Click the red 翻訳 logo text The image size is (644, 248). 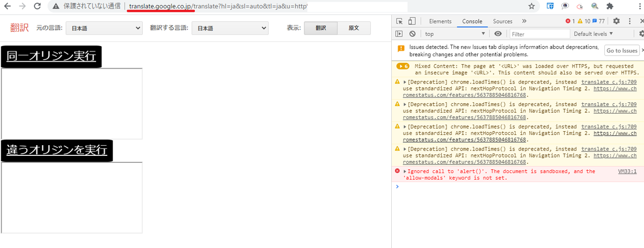[19, 28]
